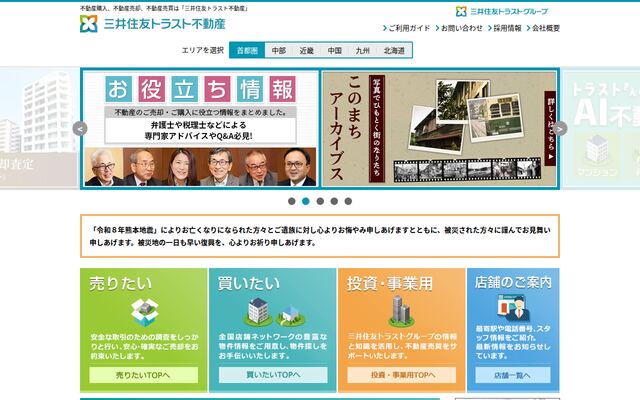Click 詳しくはこちら on archives banner
Viewport: 640px width, 400px height.
click(x=550, y=128)
